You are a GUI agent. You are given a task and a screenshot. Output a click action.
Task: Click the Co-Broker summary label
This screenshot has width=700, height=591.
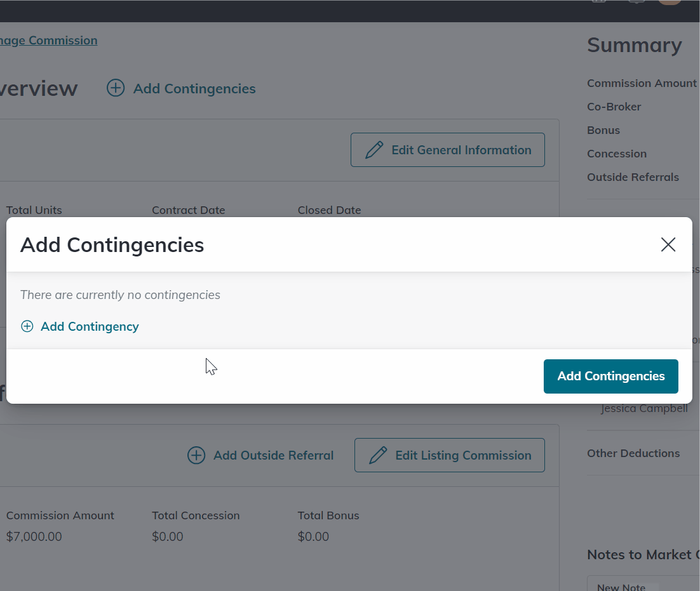click(x=614, y=107)
